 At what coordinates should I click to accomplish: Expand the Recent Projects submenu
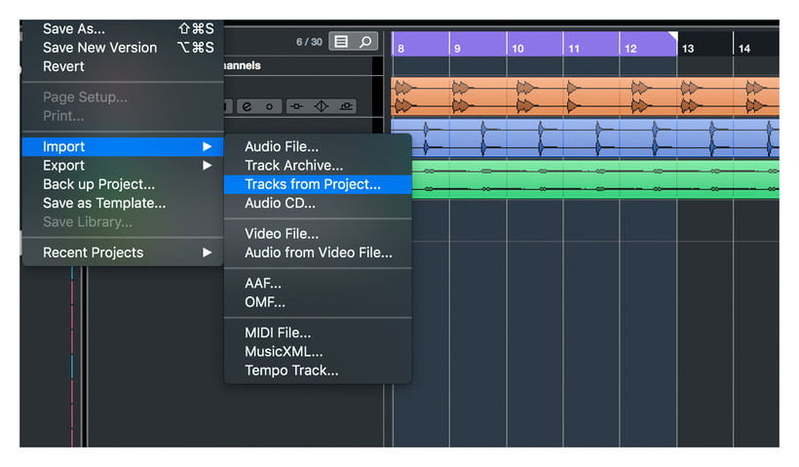click(x=123, y=252)
